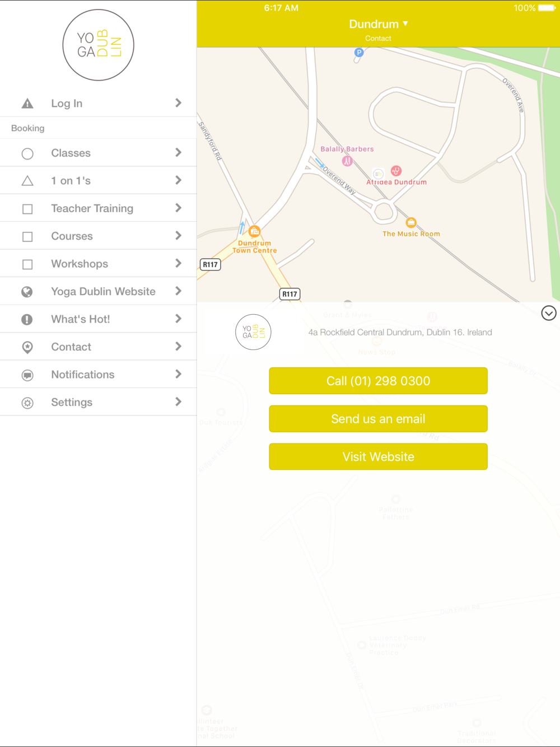This screenshot has height=747, width=560.
Task: Expand Log In with its chevron arrow
Action: (x=178, y=103)
